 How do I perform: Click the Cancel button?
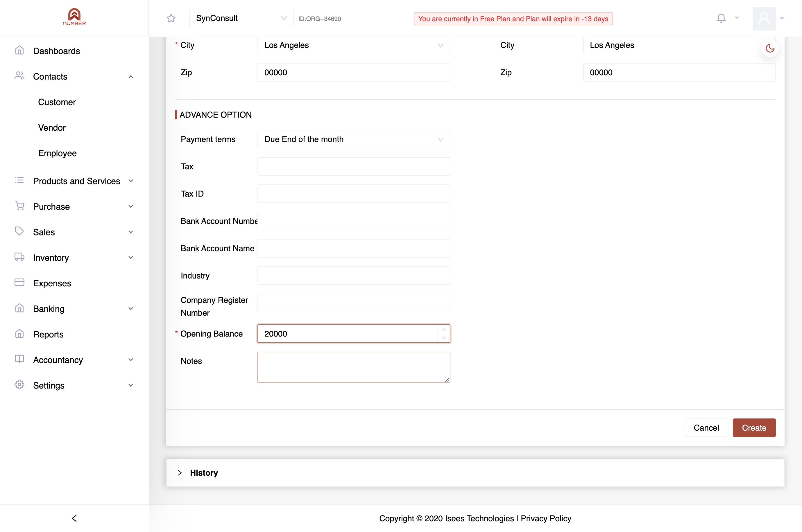click(706, 427)
